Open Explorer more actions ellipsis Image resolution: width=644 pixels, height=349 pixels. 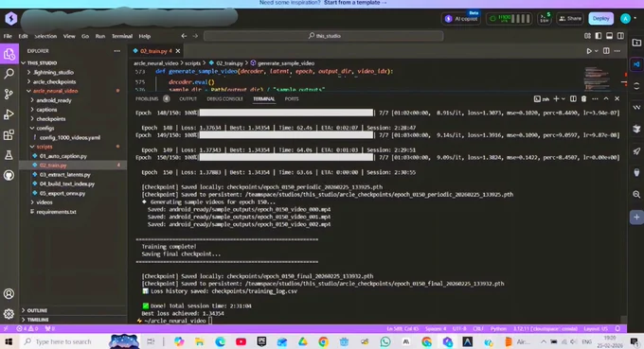point(117,51)
